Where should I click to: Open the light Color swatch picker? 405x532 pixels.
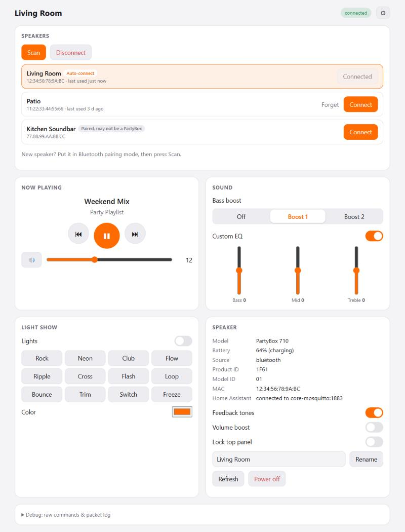click(x=182, y=412)
